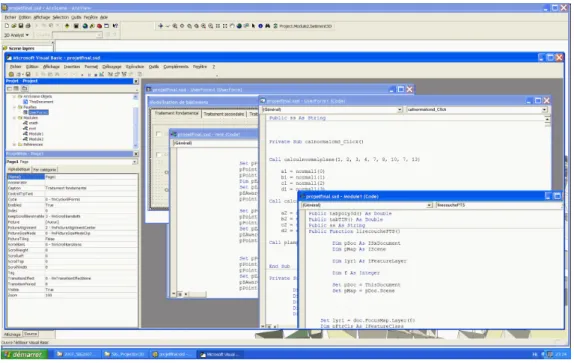This screenshot has height=363, width=574.
Task: Click the View ArcScene icon in Visual Basic toolbar
Action: pyautogui.click(x=11, y=74)
